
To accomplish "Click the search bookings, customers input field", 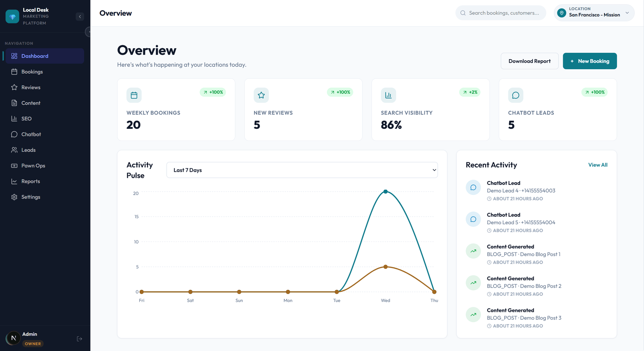I will tap(504, 13).
